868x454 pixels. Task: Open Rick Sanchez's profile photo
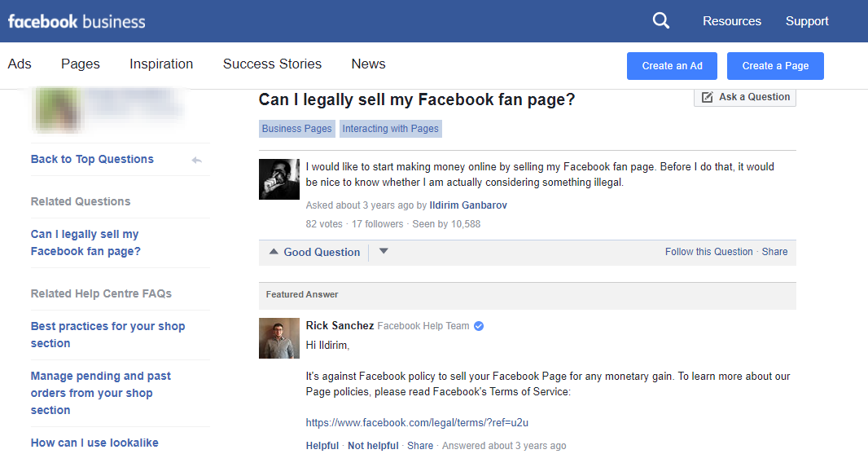coord(279,338)
